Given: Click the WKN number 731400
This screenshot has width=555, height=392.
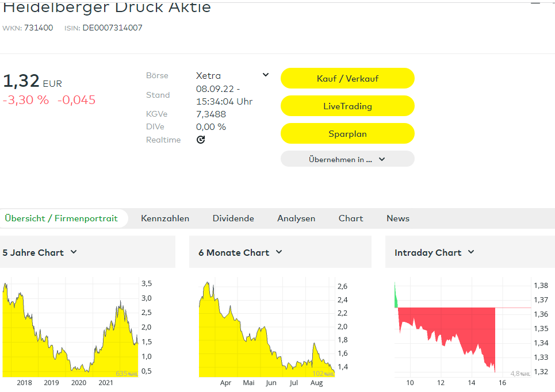Looking at the screenshot, I should (x=39, y=28).
